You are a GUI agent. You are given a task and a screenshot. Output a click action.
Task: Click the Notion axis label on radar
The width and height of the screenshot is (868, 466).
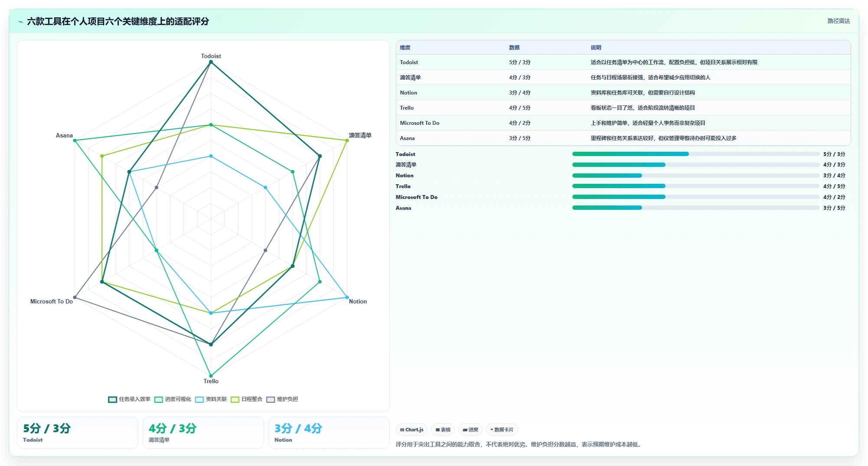pos(358,301)
